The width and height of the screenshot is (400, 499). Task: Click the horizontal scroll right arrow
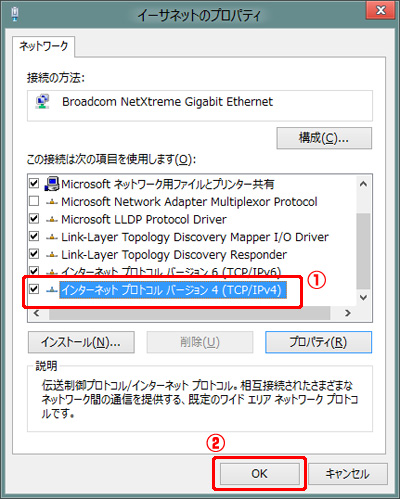[348, 313]
